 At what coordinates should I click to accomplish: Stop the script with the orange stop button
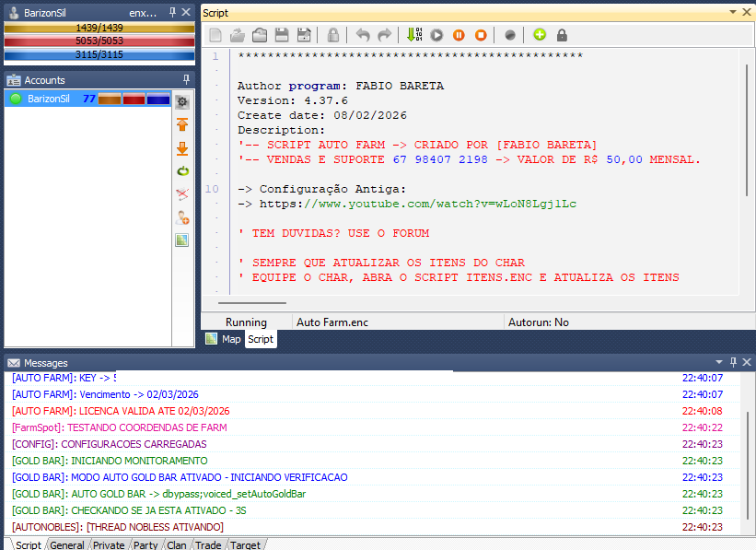click(x=481, y=35)
